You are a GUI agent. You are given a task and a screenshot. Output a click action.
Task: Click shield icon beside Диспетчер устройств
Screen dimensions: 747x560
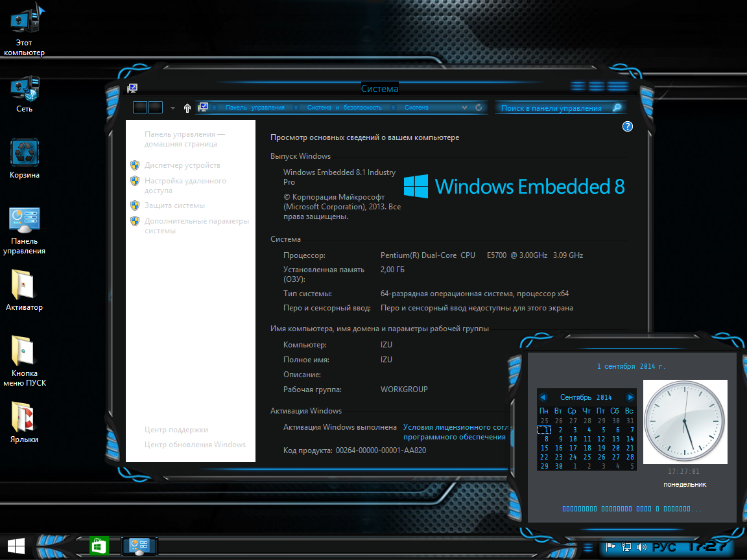pos(135,165)
